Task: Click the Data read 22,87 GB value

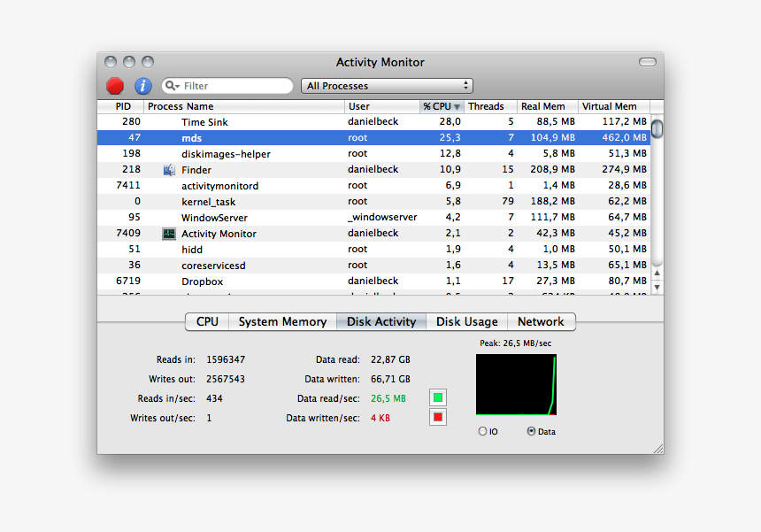Action: [390, 359]
